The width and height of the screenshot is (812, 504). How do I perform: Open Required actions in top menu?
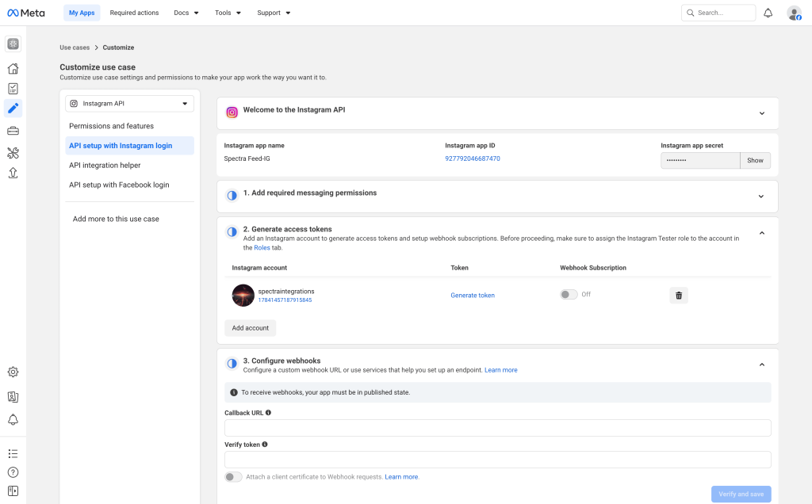[134, 13]
